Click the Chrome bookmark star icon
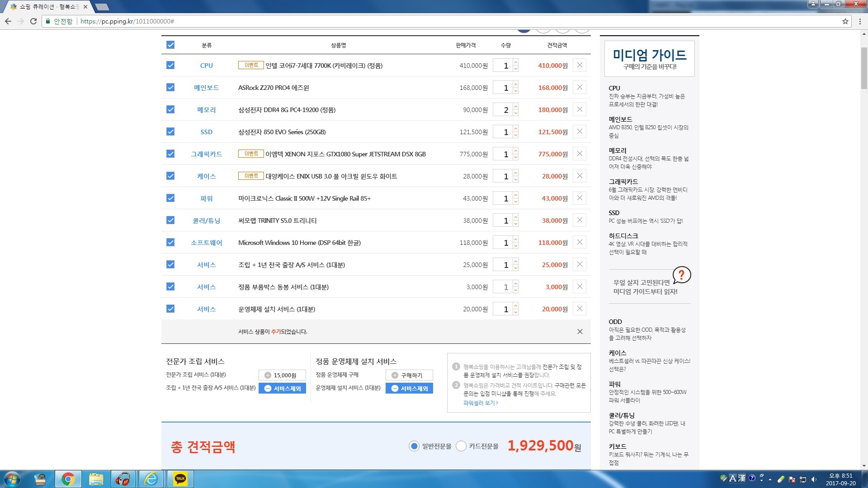This screenshot has width=868, height=488. point(845,21)
